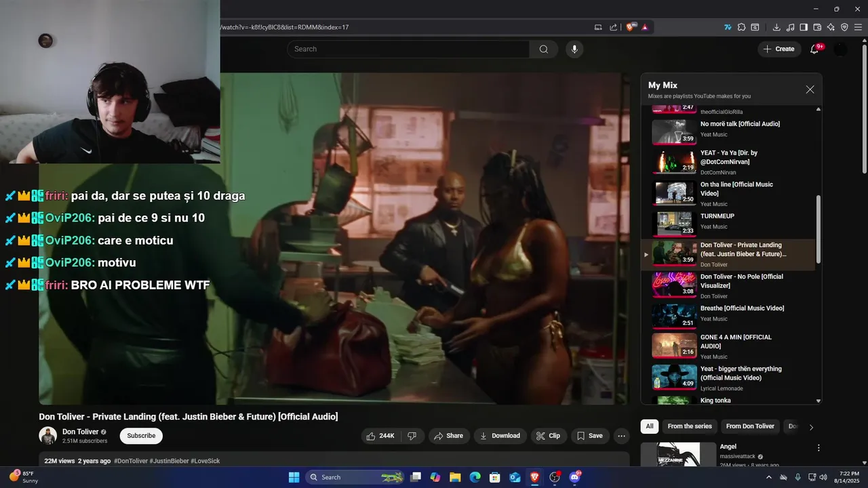Open the volume speaker tray icon
This screenshot has height=488, width=868.
[823, 477]
